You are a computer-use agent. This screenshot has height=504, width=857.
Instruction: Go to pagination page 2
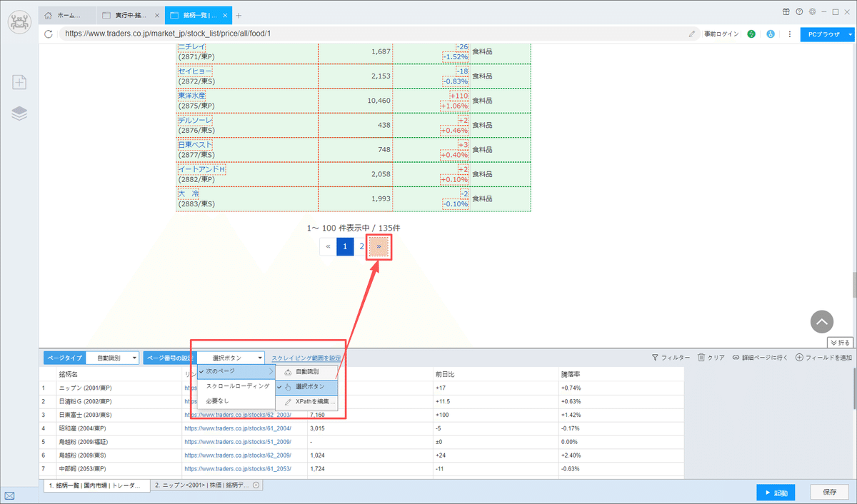coord(361,246)
